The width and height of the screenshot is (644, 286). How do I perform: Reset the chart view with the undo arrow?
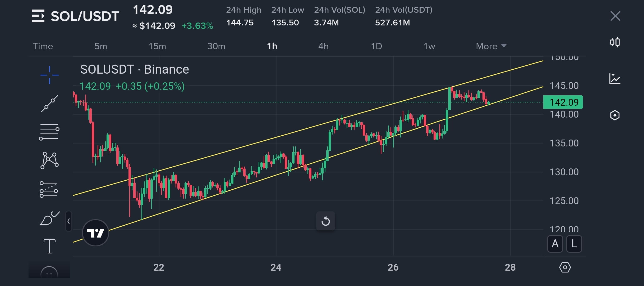click(x=326, y=221)
